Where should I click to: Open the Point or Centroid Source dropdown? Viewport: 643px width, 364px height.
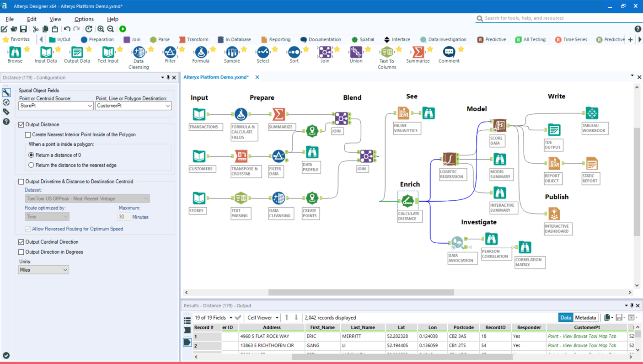point(56,106)
